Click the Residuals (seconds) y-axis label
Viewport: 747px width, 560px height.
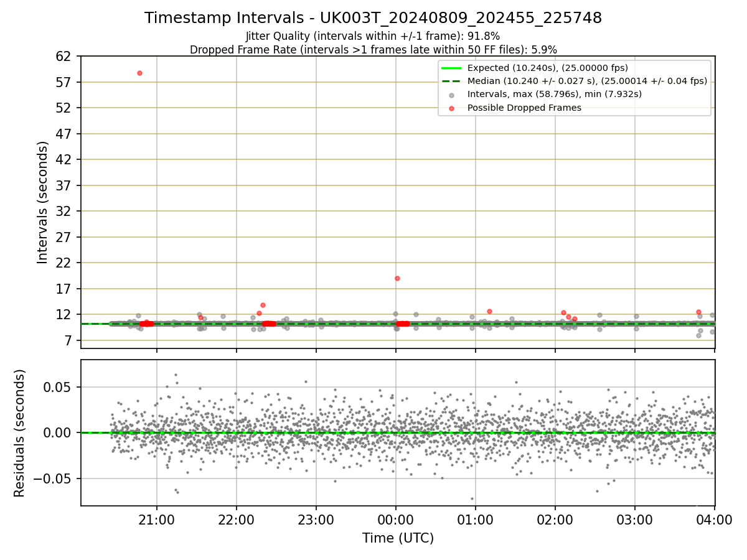[x=19, y=433]
